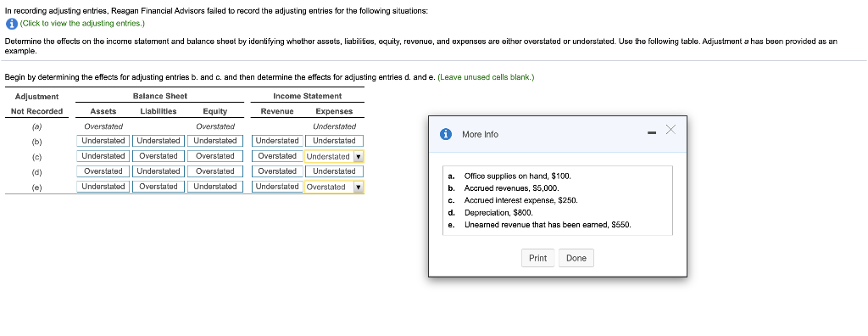Open row (e) Equity dropdown

pyautogui.click(x=215, y=187)
